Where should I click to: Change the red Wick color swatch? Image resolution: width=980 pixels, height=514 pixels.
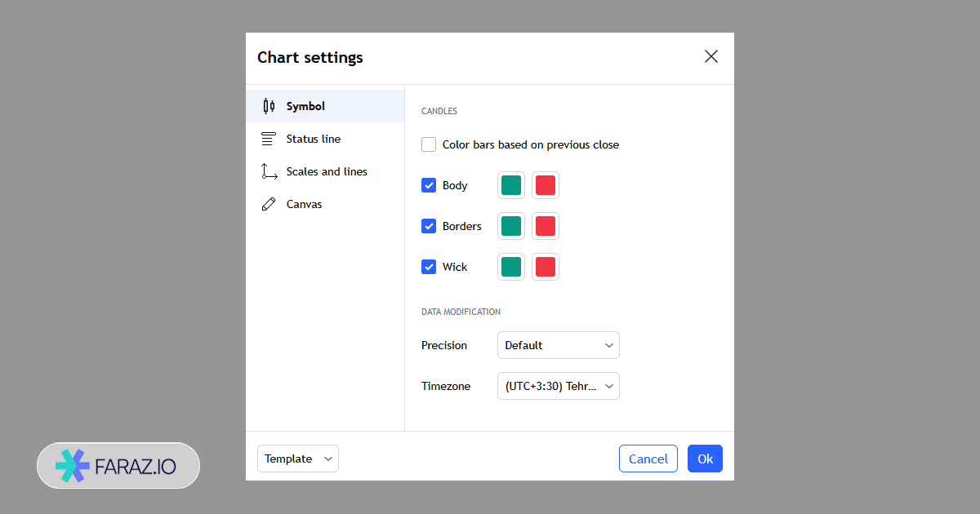click(546, 267)
